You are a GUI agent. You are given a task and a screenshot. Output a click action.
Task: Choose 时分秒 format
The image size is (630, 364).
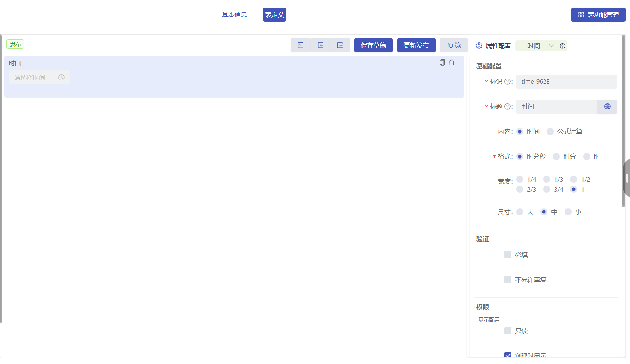tap(520, 157)
